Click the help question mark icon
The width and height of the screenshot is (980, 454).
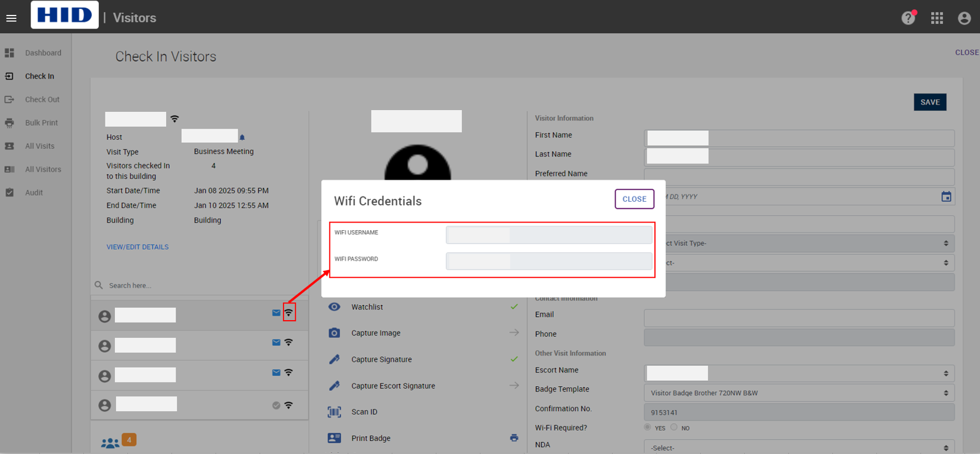click(907, 18)
